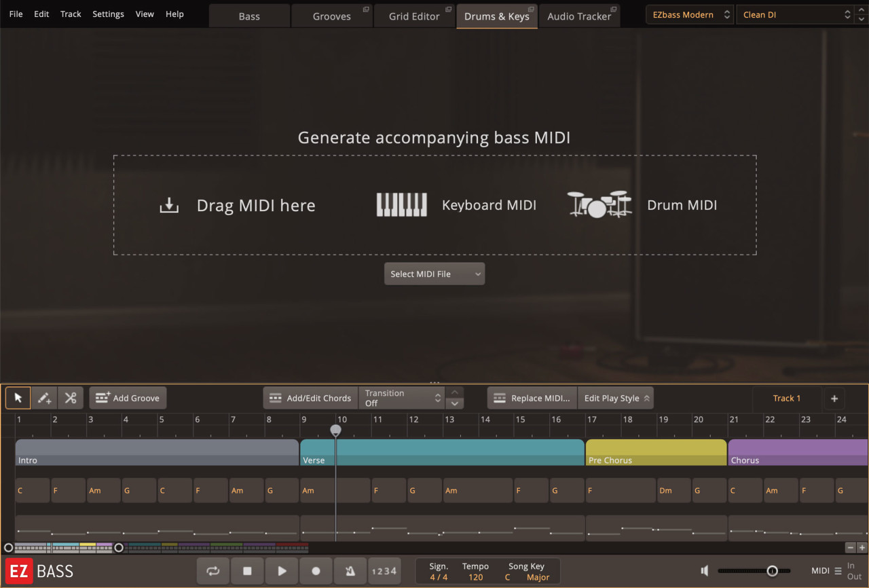Select the Intro song part block

tap(157, 452)
